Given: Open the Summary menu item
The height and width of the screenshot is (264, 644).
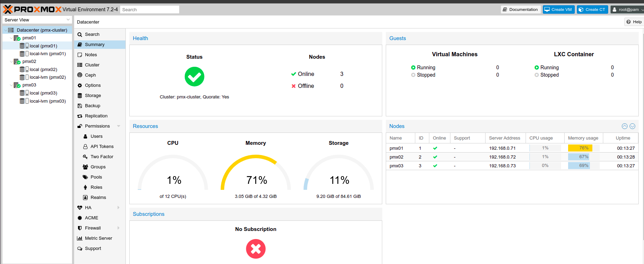Looking at the screenshot, I should point(100,45).
